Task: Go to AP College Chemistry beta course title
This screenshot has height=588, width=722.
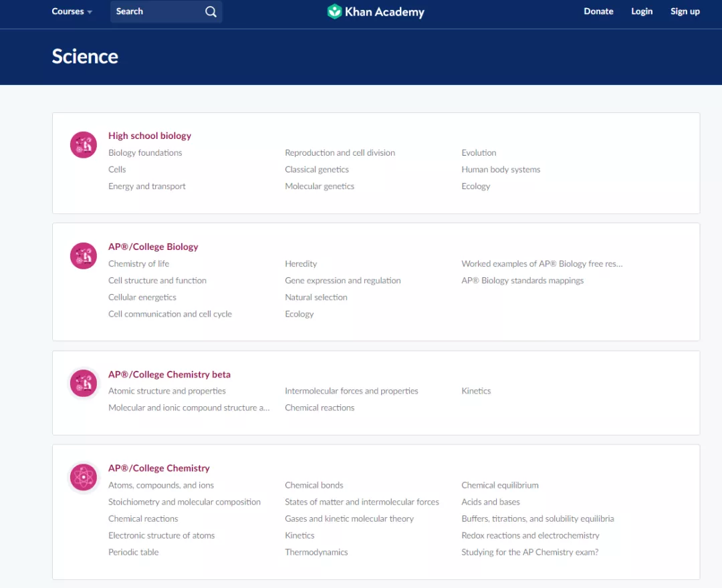Action: (169, 374)
